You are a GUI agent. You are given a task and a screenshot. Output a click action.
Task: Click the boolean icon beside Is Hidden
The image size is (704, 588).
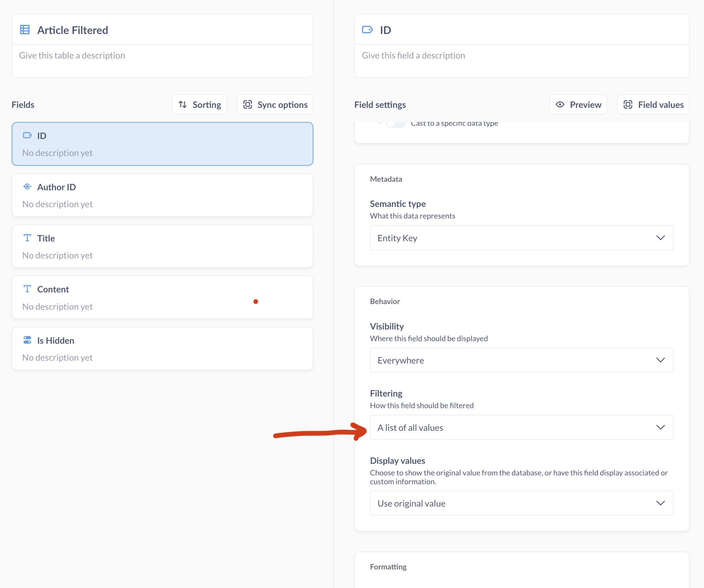27,340
